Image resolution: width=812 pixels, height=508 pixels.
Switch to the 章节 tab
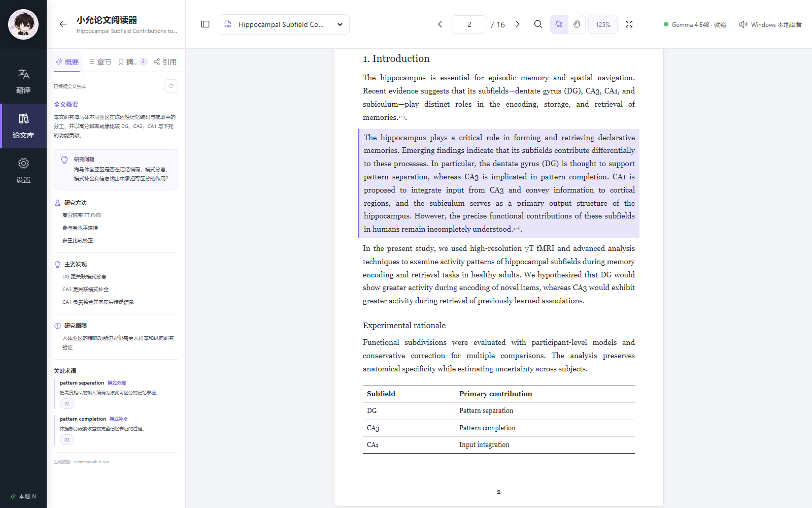(x=99, y=62)
